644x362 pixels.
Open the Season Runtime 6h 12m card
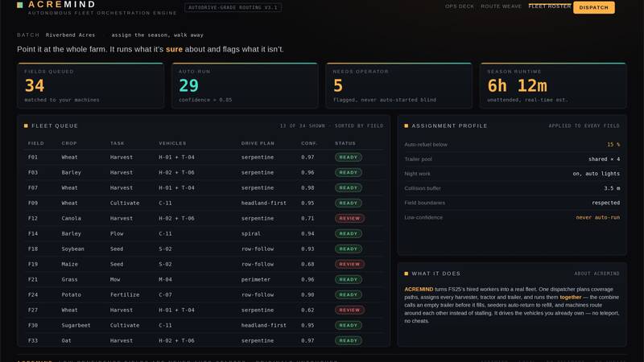(553, 85)
